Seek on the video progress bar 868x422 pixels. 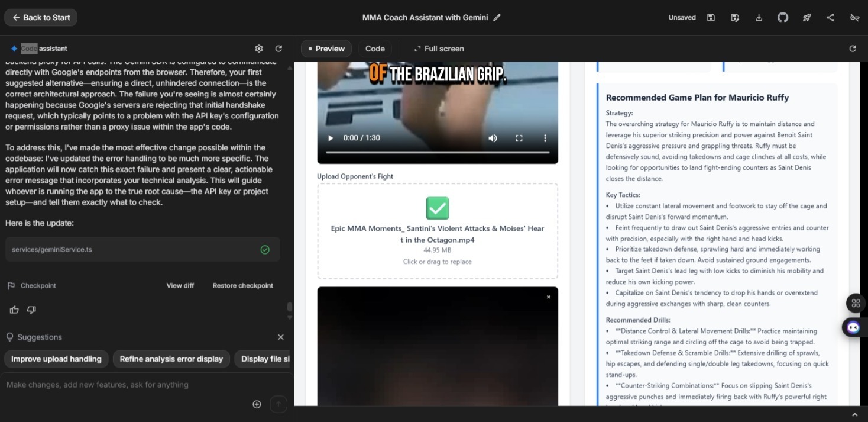coord(438,153)
